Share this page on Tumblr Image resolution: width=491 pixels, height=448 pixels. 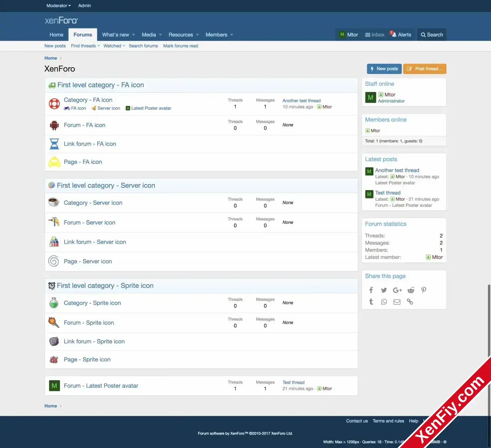pos(371,302)
